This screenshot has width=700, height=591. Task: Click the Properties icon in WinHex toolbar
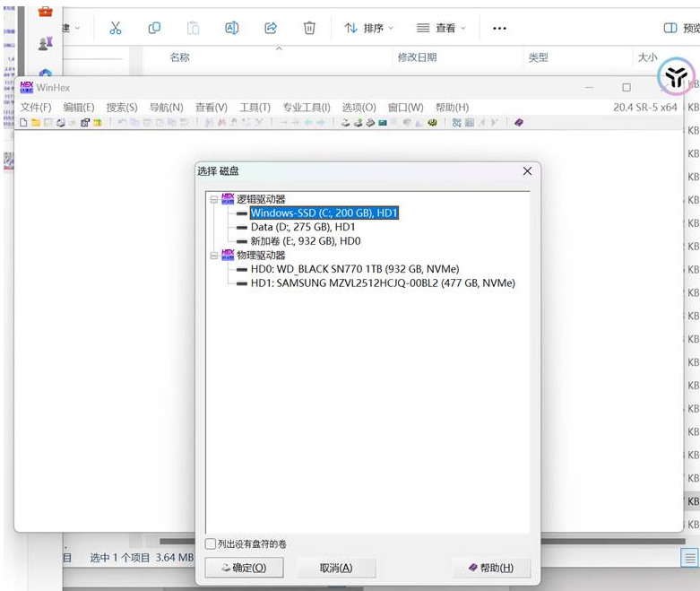[x=85, y=123]
